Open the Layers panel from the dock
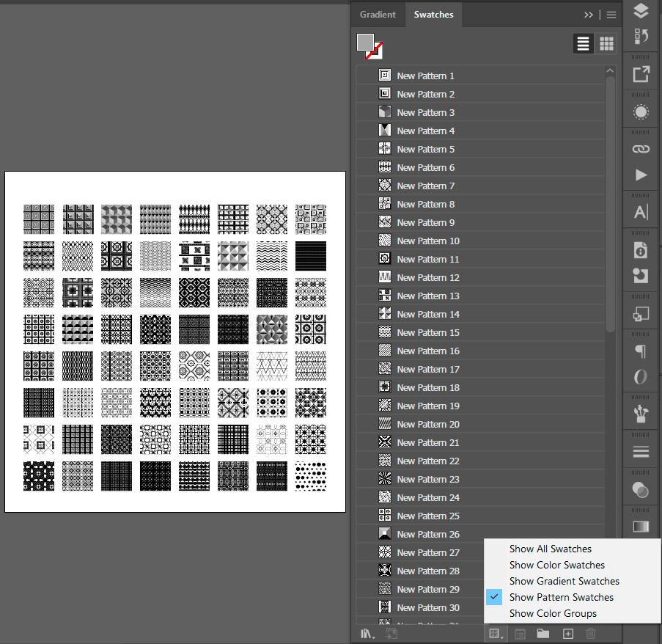Viewport: 662px width, 644px height. click(640, 11)
